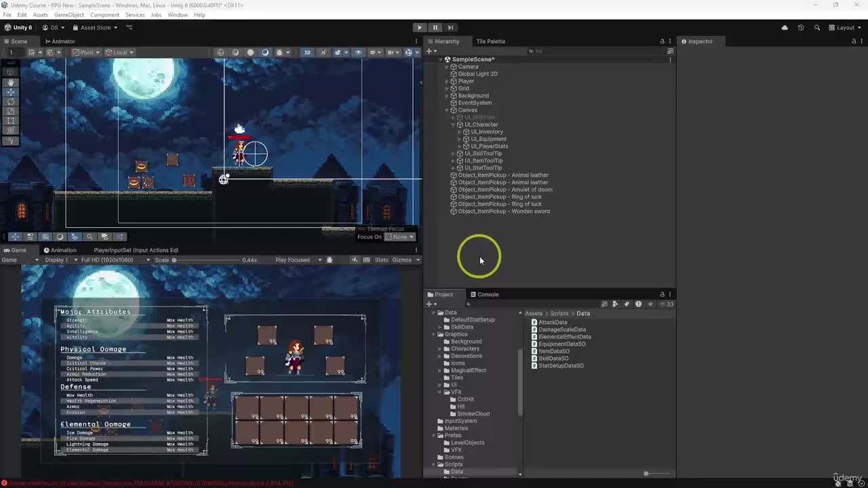The image size is (868, 488).
Task: Open the Component menu
Action: pos(104,15)
